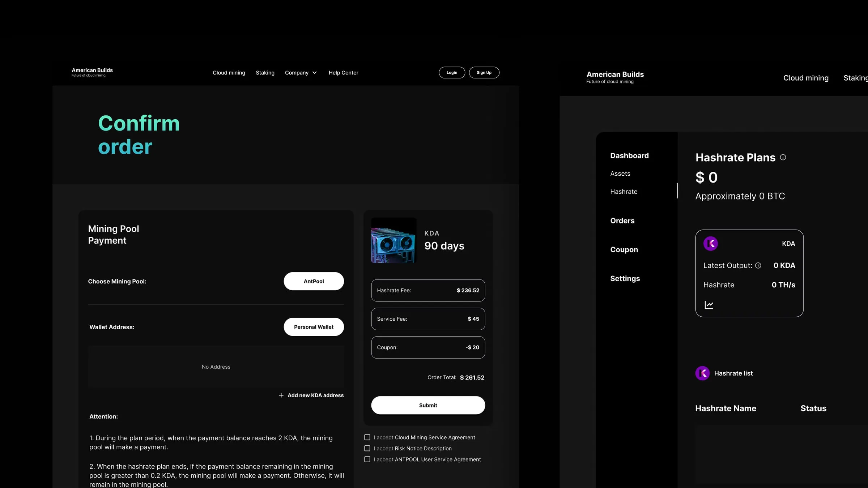Screen dimensions: 868x488
Task: Click Add new KDA address link
Action: [x=315, y=395]
